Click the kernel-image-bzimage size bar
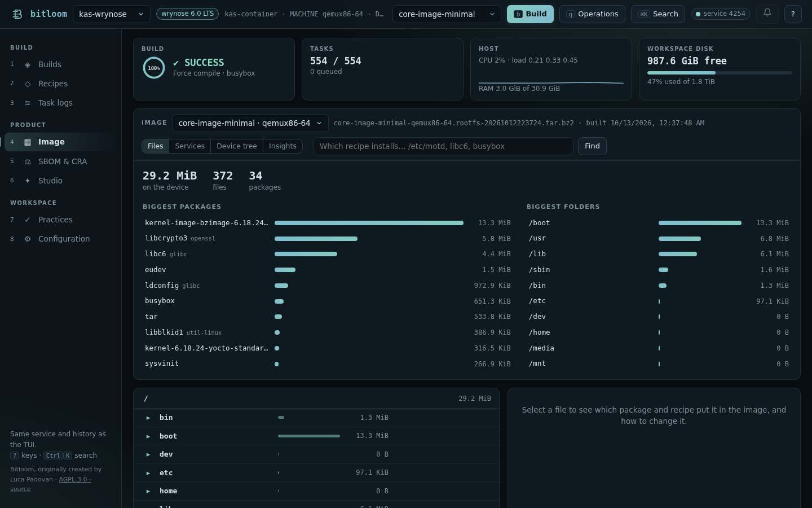The image size is (812, 508). 369,223
